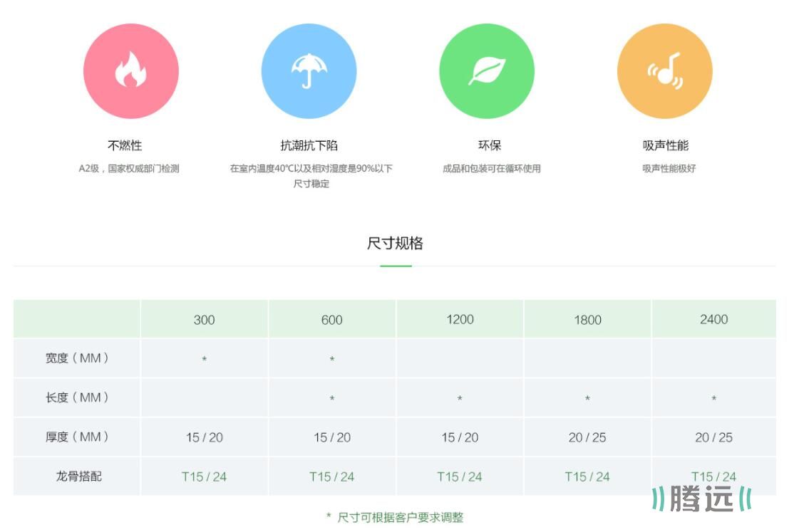Click the 腾远 brand logo watermark

tap(701, 499)
